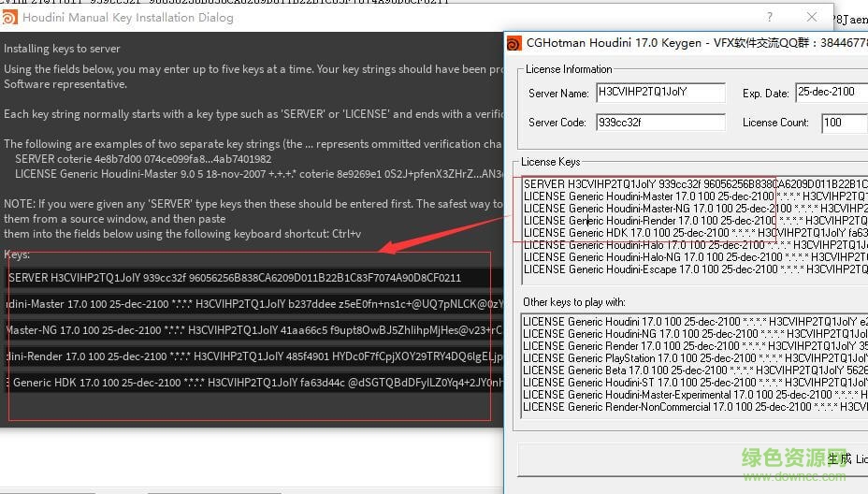Click the 'Other keys to play with:' label
Screen dimensions: 868x494
(x=574, y=302)
